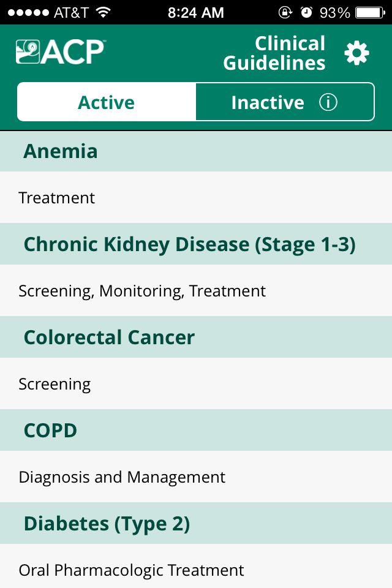
Task: Tap the Wi-Fi status icon
Action: 103,12
